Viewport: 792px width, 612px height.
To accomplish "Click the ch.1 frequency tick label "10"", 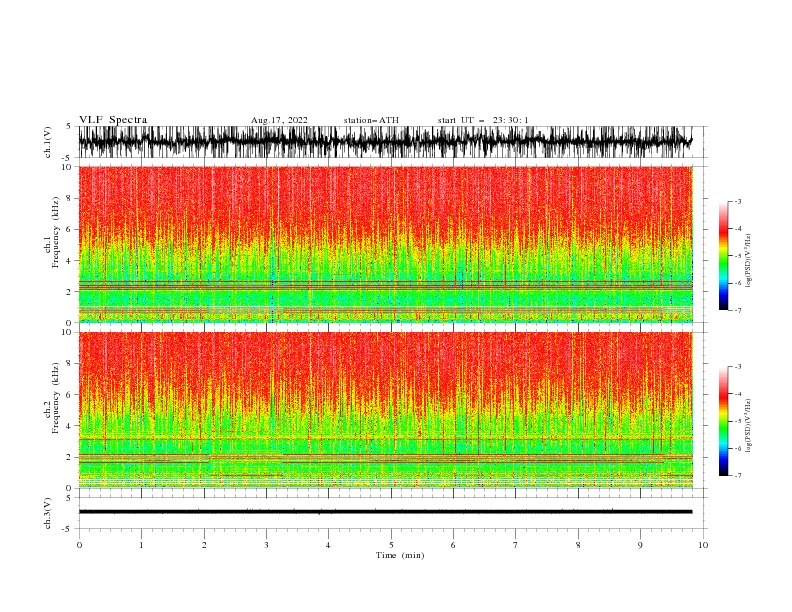I will (67, 167).
